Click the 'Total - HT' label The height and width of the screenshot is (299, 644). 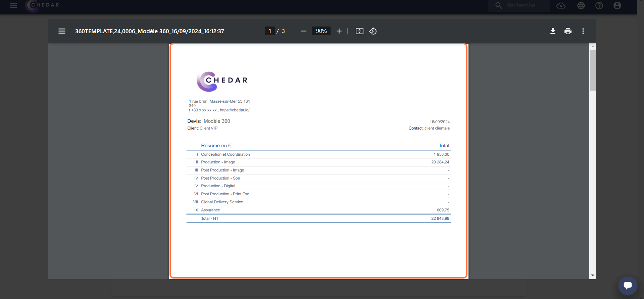210,218
